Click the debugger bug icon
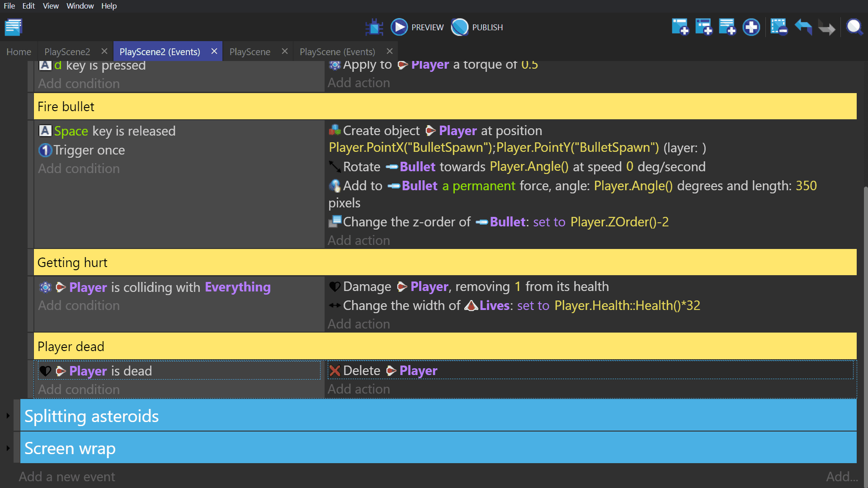Screen dimensions: 868x488 (x=374, y=27)
